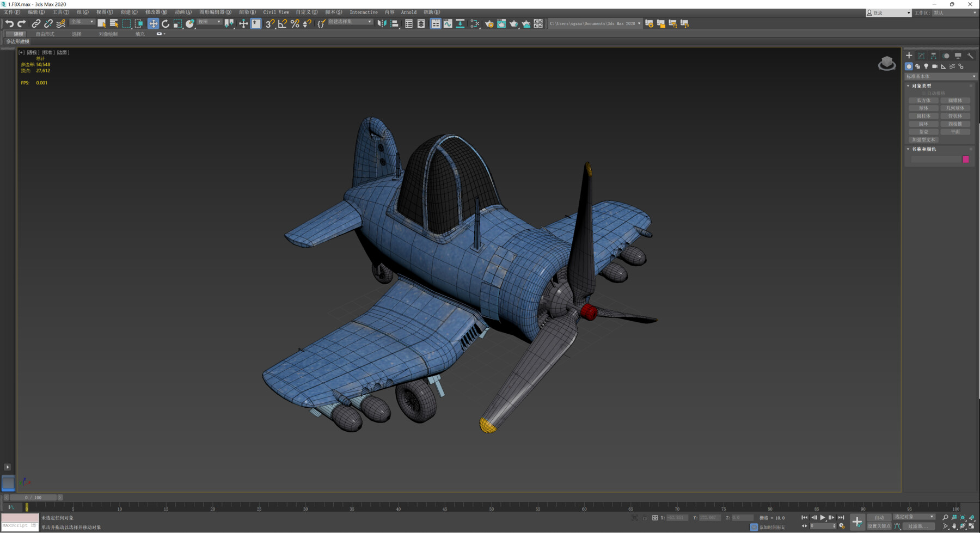This screenshot has height=533, width=980.
Task: Click the Teapot primitive button
Action: pos(923,132)
